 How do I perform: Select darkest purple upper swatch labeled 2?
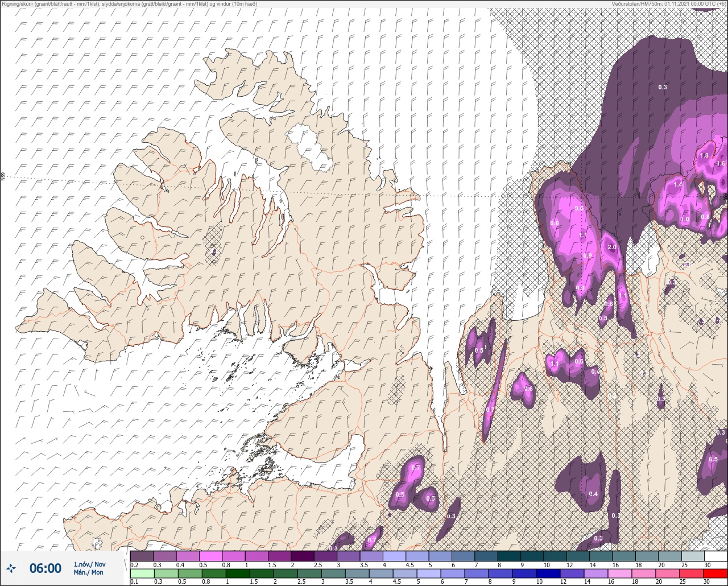303,556
